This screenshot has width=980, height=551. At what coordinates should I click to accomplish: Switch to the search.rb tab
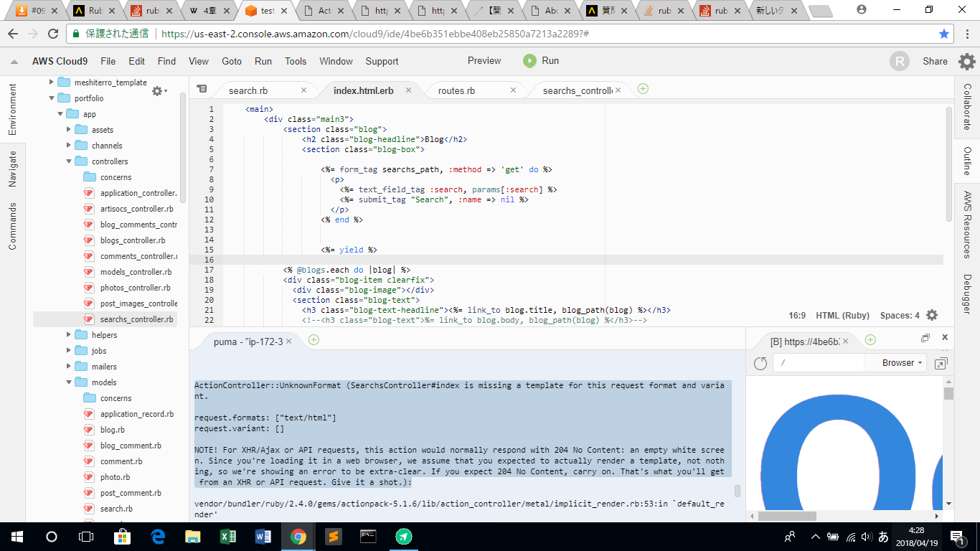pyautogui.click(x=248, y=90)
